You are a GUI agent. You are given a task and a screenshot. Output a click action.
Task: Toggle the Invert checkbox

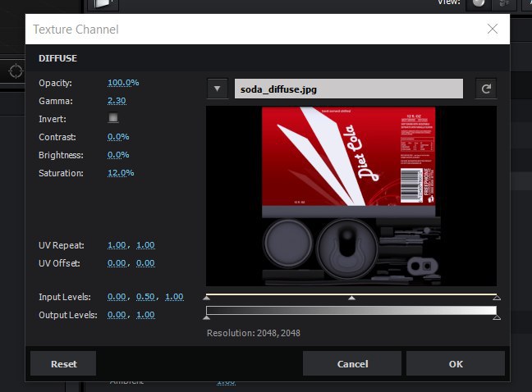(113, 118)
